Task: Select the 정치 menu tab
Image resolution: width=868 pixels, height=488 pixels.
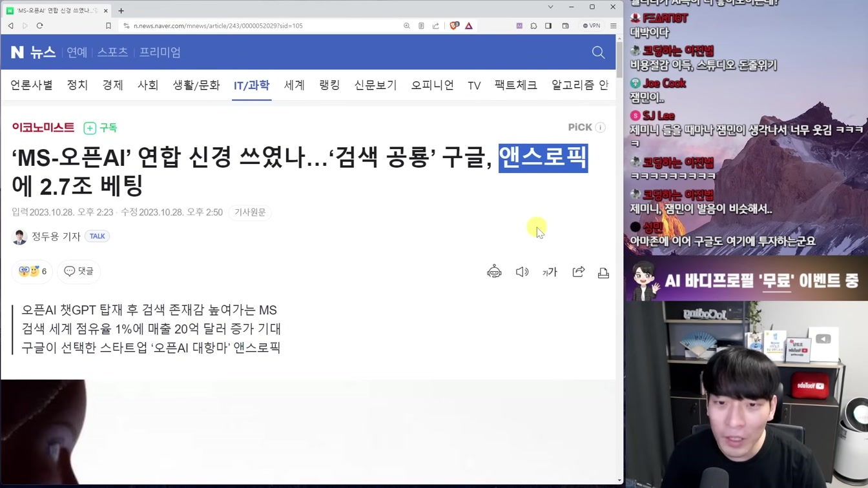Action: click(x=77, y=85)
